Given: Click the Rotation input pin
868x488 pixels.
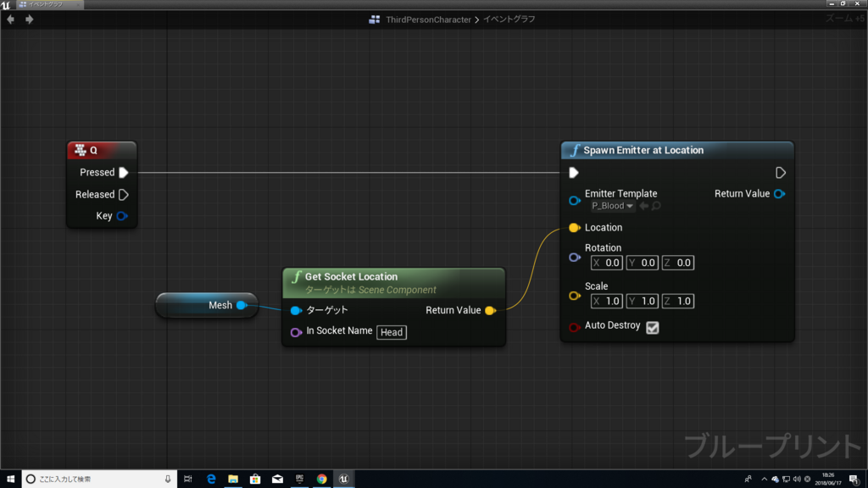Looking at the screenshot, I should click(x=575, y=258).
